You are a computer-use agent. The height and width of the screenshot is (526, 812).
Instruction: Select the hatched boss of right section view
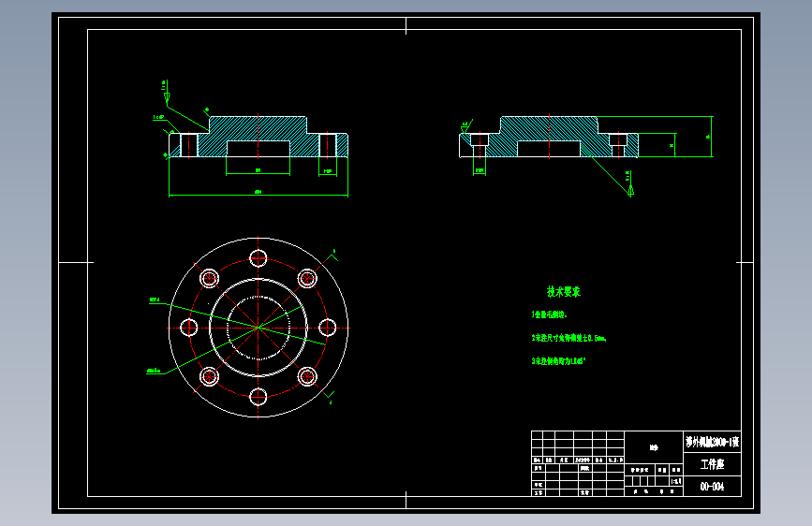[x=549, y=128]
